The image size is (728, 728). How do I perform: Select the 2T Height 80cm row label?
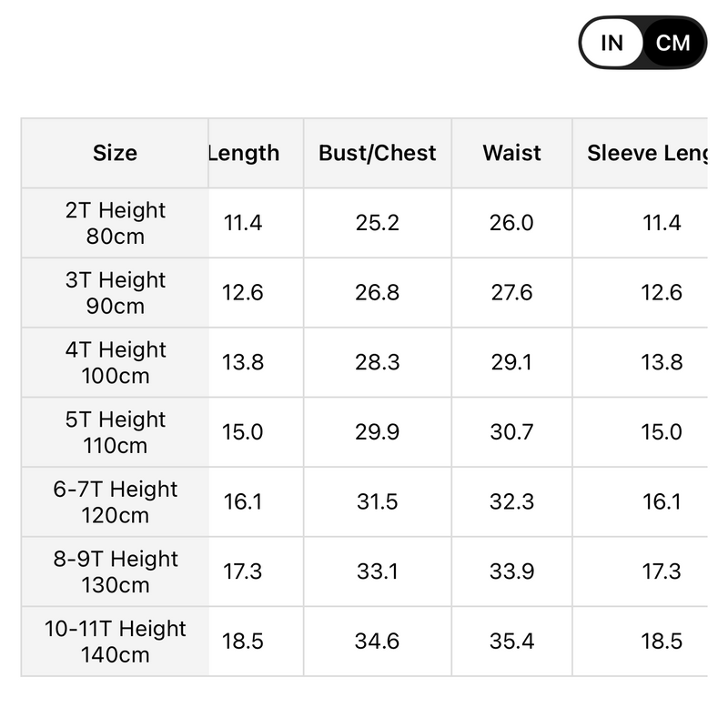point(115,223)
